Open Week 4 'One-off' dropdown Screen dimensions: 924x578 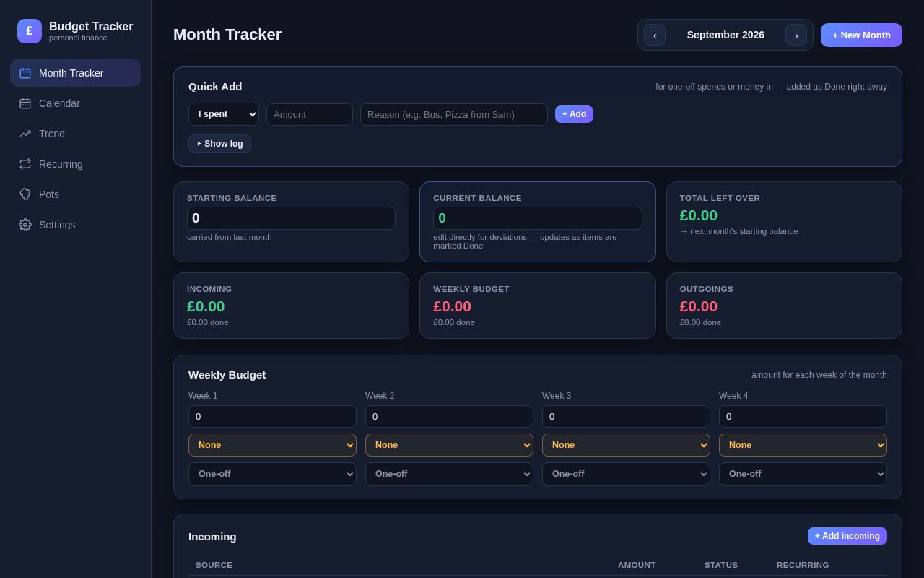click(803, 474)
